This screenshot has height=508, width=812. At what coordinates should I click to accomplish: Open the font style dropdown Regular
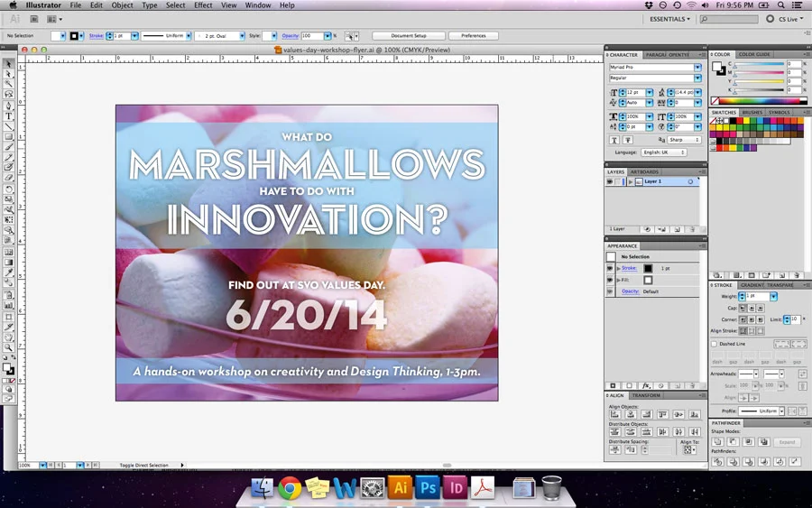(x=697, y=79)
